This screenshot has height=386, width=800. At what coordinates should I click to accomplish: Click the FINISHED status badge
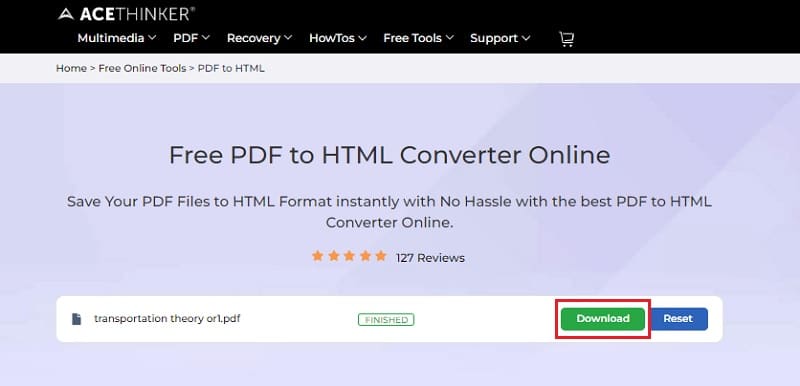[386, 320]
